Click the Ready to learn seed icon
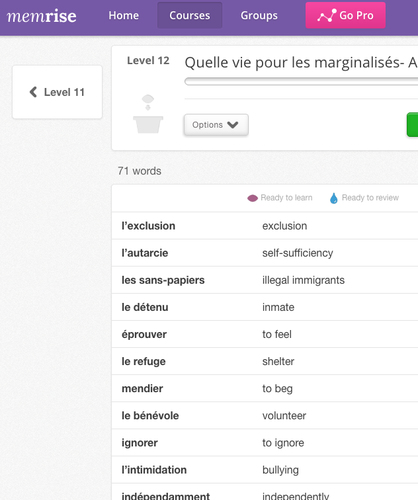Screen dimensions: 418x500 252,198
